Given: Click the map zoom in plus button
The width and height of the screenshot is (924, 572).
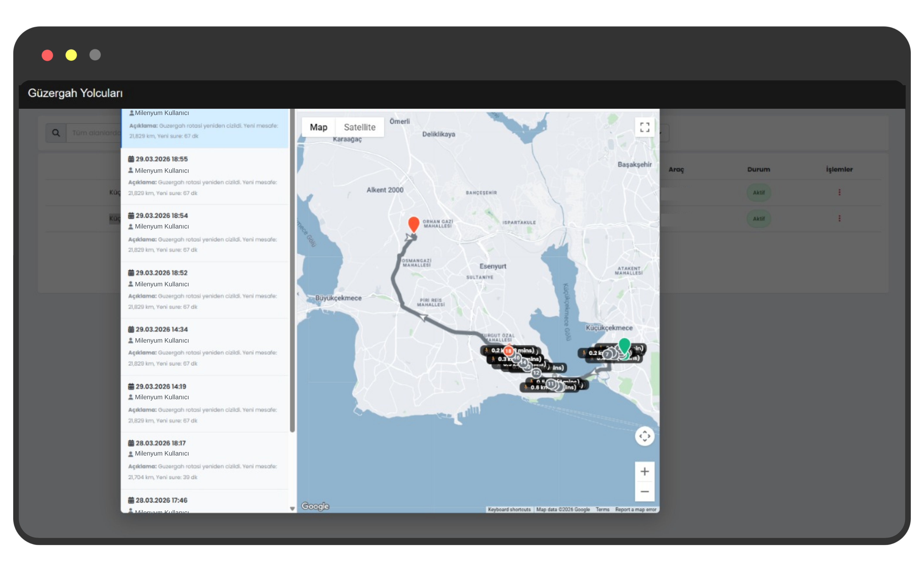Looking at the screenshot, I should [644, 471].
